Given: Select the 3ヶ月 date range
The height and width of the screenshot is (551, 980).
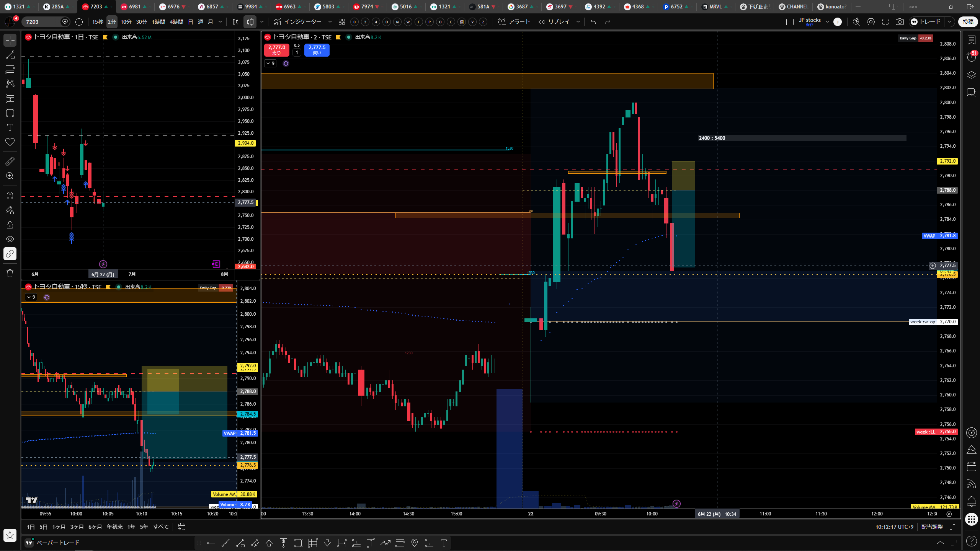Looking at the screenshot, I should coord(77,527).
